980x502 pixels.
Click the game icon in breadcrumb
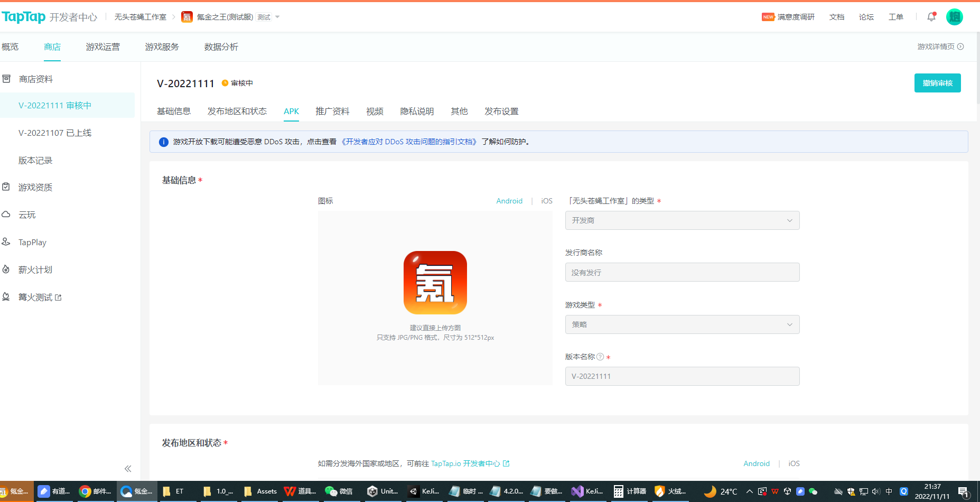click(187, 17)
